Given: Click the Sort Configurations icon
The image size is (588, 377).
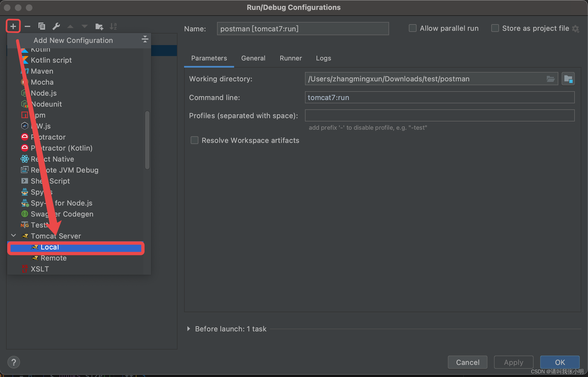Looking at the screenshot, I should point(113,26).
